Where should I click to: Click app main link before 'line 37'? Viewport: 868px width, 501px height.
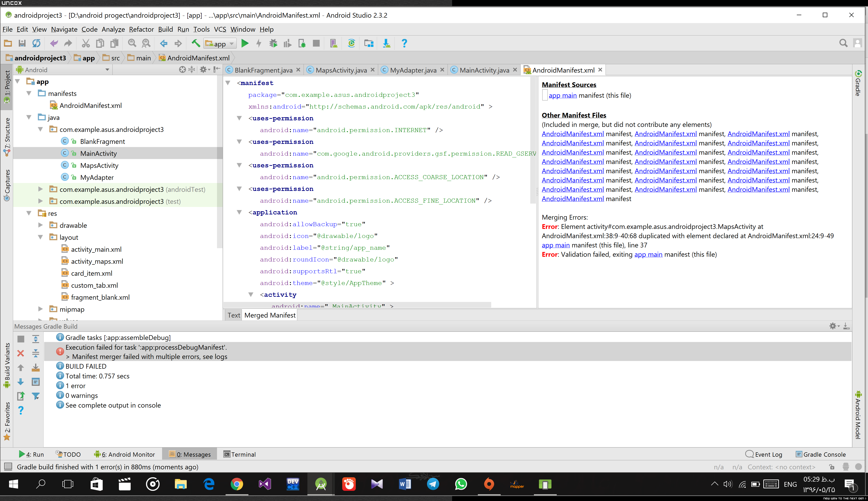pos(556,245)
